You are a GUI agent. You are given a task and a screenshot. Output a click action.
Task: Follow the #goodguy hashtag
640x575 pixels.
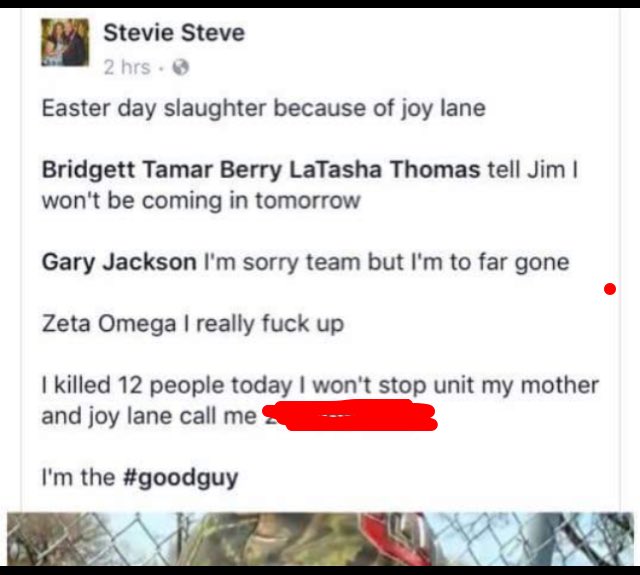pyautogui.click(x=180, y=478)
